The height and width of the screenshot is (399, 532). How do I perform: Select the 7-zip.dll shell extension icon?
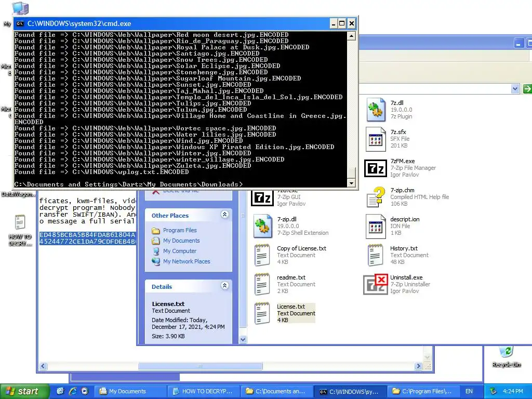262,226
